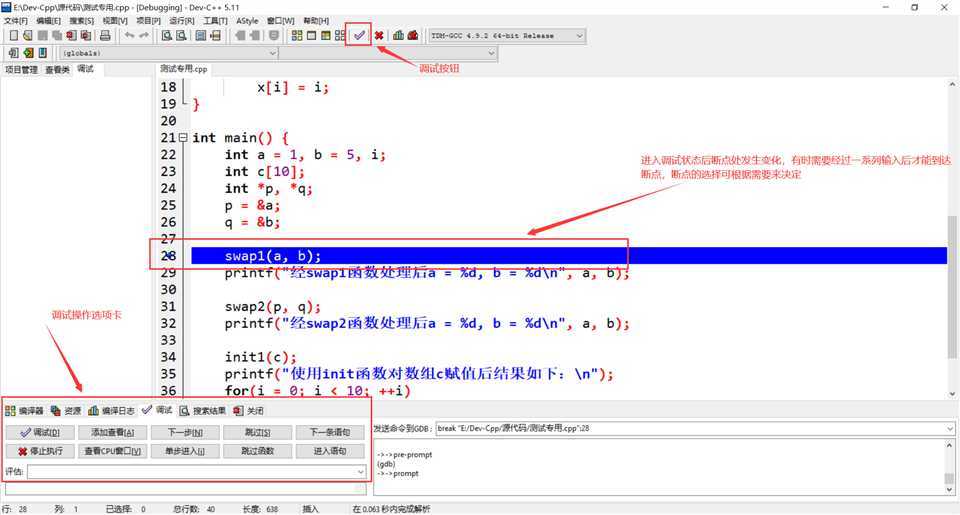The image size is (960, 515).
Task: Click the debug checkmark icon in toolbar
Action: (359, 35)
